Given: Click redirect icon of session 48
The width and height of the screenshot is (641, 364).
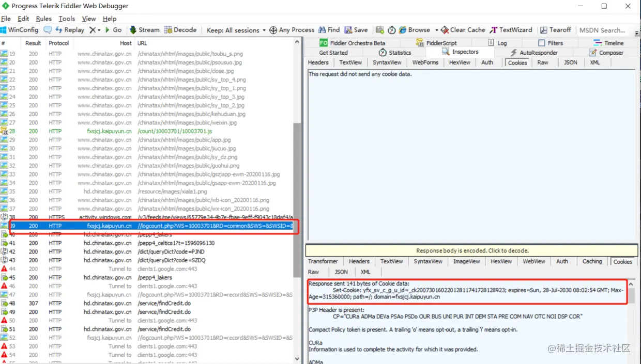Looking at the screenshot, I should 4,304.
